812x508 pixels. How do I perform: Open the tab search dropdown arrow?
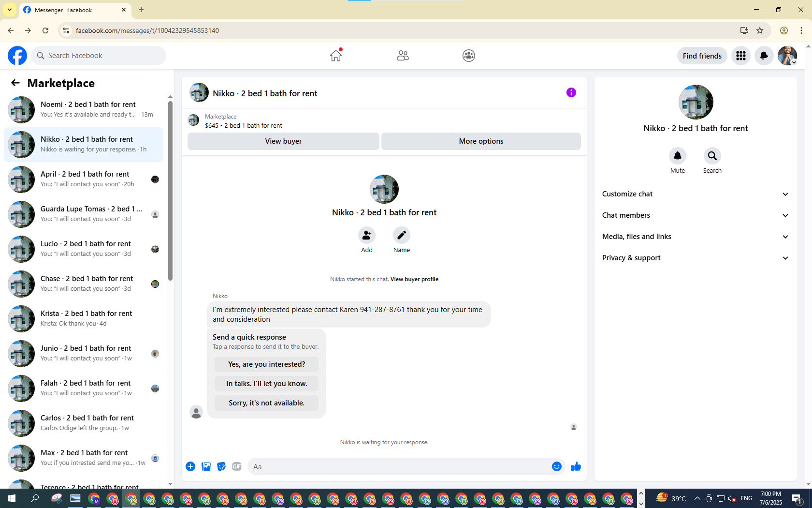(x=10, y=10)
